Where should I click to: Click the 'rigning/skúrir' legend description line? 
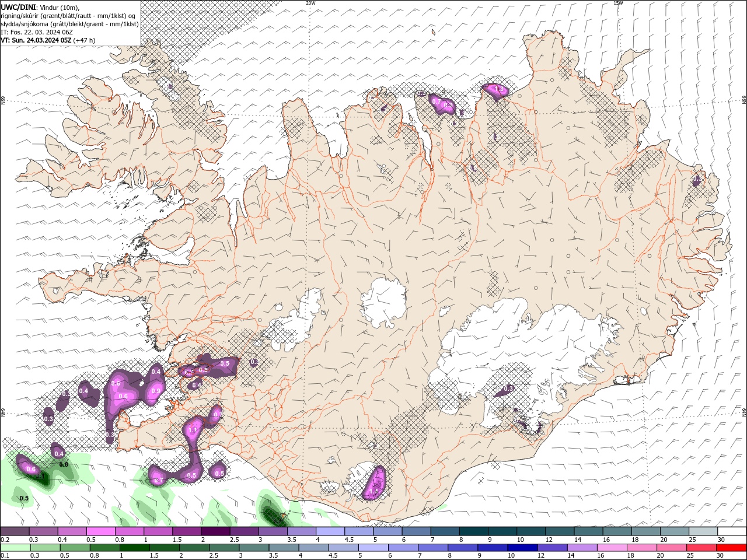pos(68,16)
